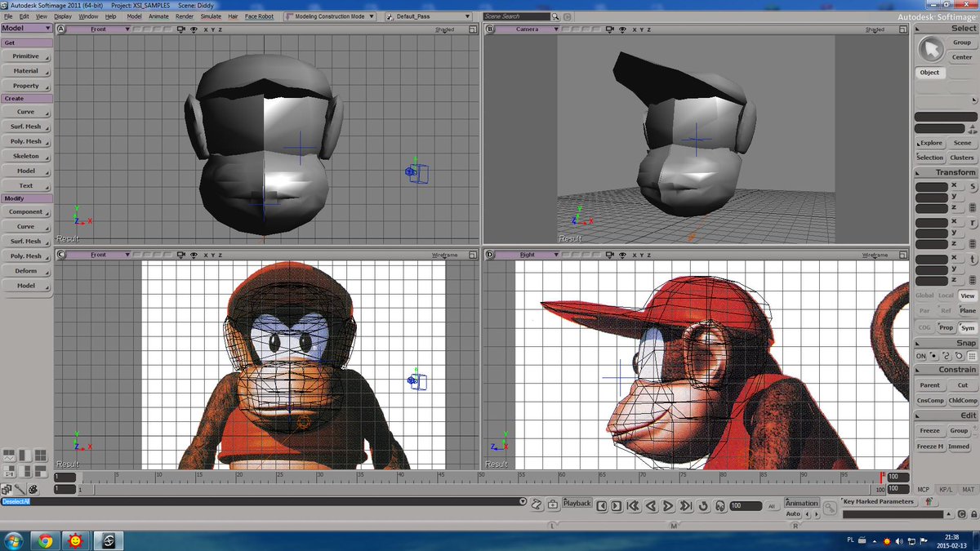The width and height of the screenshot is (980, 551).
Task: Select View transform reference mode
Action: (x=968, y=295)
